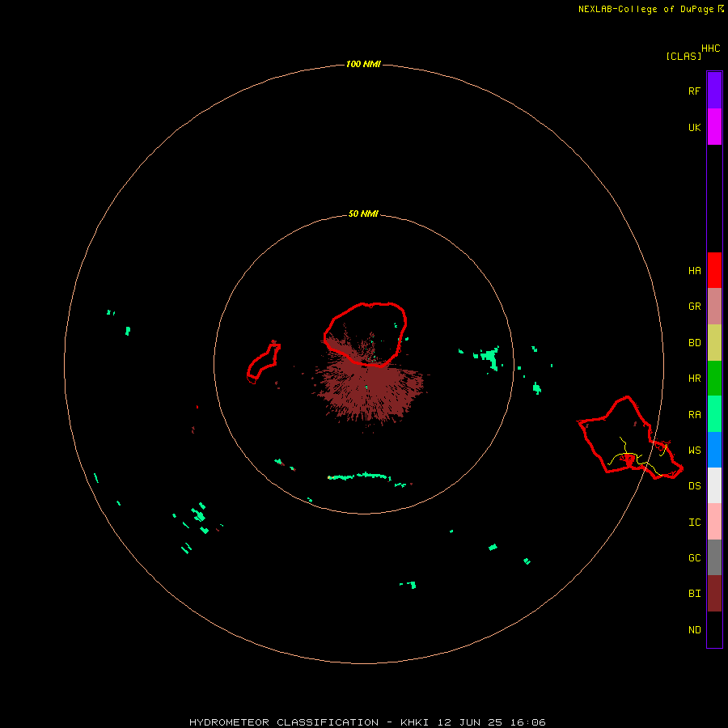Select the GC gray legend swatch

[714, 557]
